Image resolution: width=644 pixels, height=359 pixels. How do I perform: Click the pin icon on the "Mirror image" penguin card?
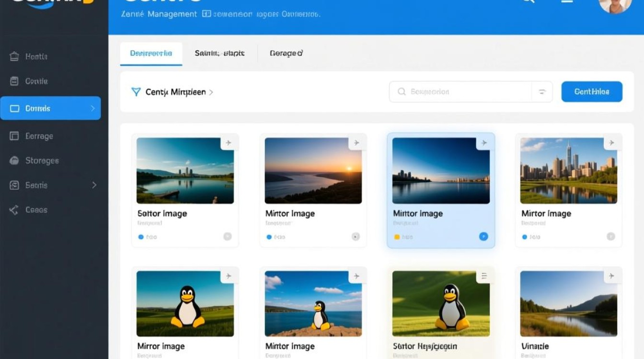click(x=229, y=276)
